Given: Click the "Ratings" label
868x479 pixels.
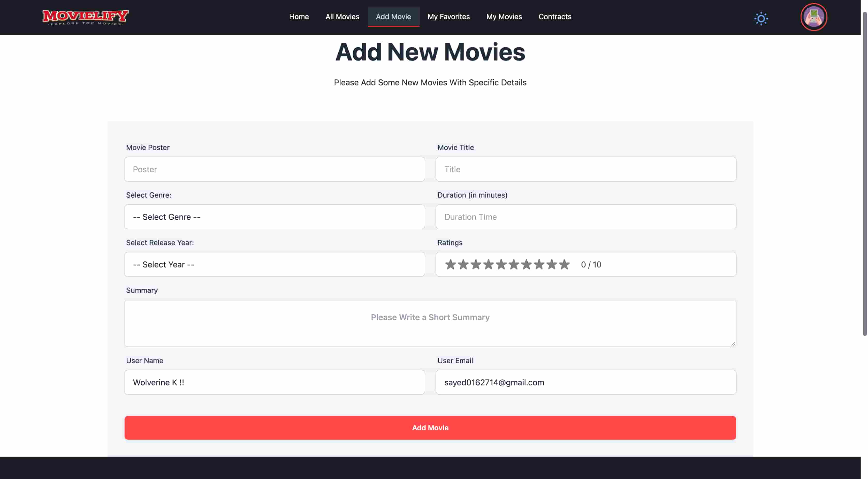Looking at the screenshot, I should coord(450,243).
